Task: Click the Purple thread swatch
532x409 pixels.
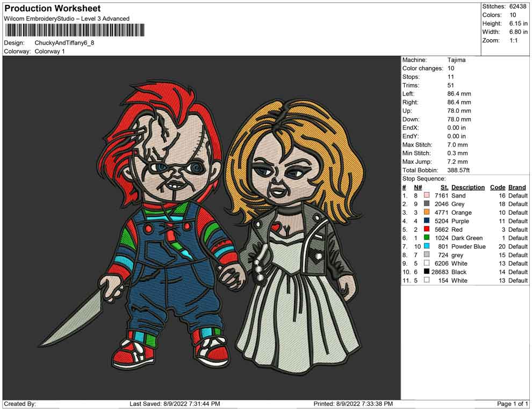Action: (427, 221)
